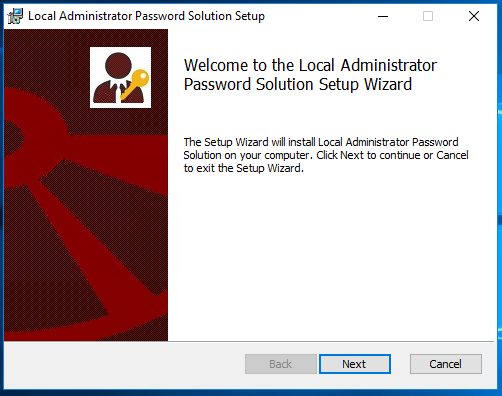The width and height of the screenshot is (502, 396).
Task: Click the 'Welcome to the Local Administrator' heading
Action: (310, 65)
